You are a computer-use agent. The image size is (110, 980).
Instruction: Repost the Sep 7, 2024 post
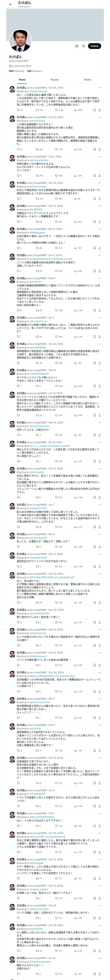[x=37, y=176]
